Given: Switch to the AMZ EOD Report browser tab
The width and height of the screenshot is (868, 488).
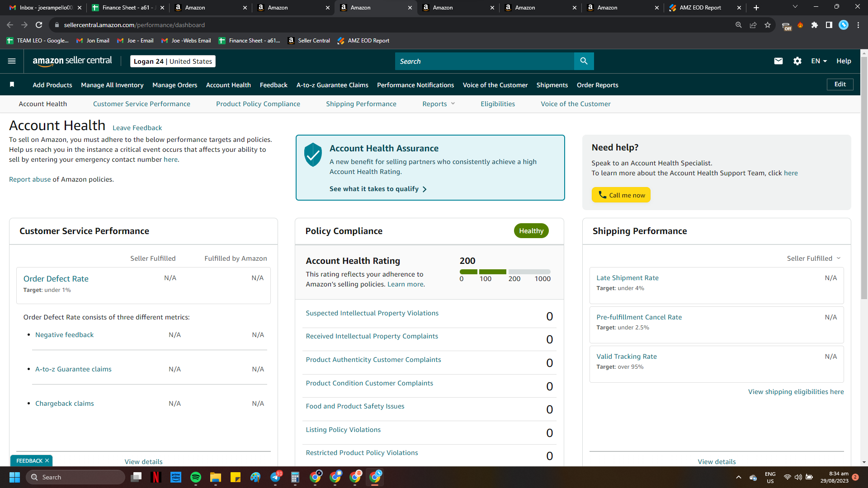Looking at the screenshot, I should (x=705, y=8).
